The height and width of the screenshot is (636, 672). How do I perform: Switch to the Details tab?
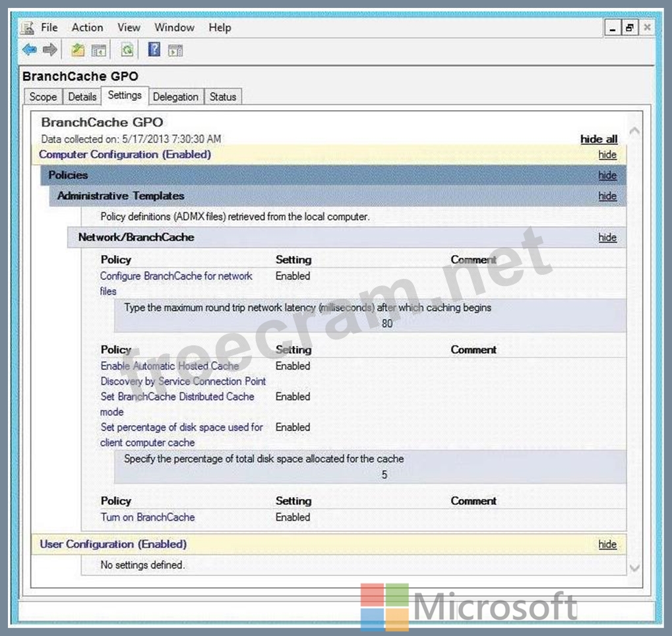click(82, 97)
